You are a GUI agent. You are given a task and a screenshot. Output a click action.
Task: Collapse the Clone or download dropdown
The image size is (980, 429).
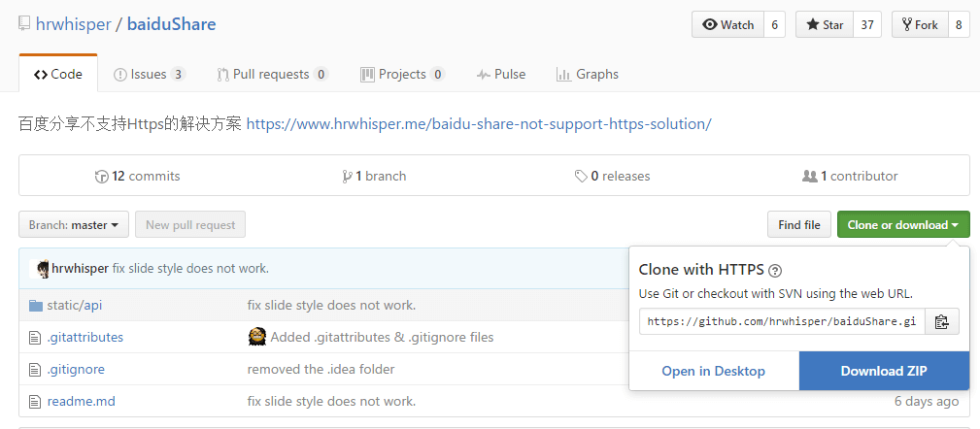pos(902,225)
